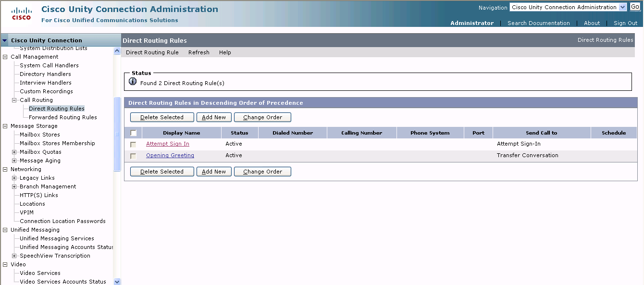Click the Status information icon
The width and height of the screenshot is (644, 285).
tap(133, 82)
